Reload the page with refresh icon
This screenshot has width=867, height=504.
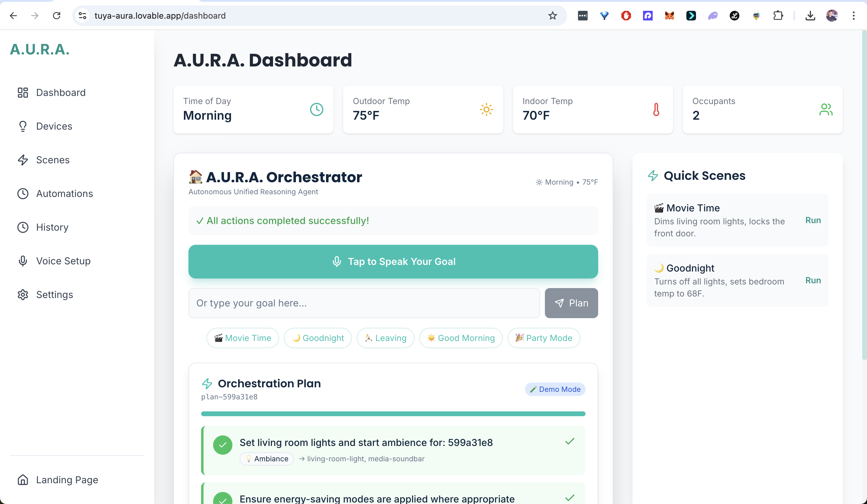click(x=56, y=15)
